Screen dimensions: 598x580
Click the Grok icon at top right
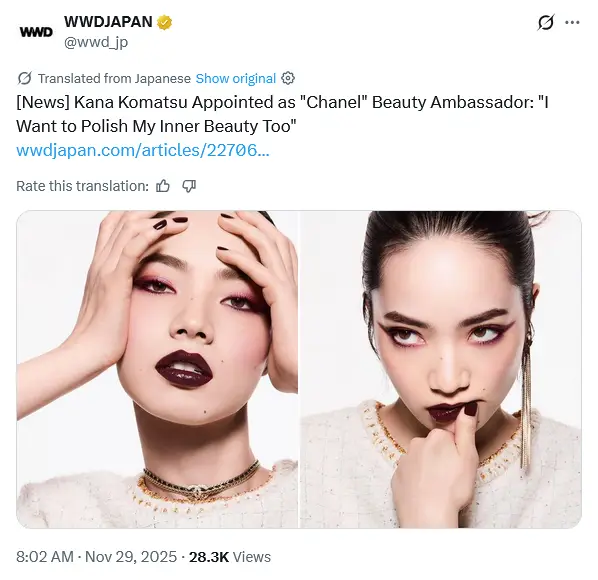[x=545, y=22]
